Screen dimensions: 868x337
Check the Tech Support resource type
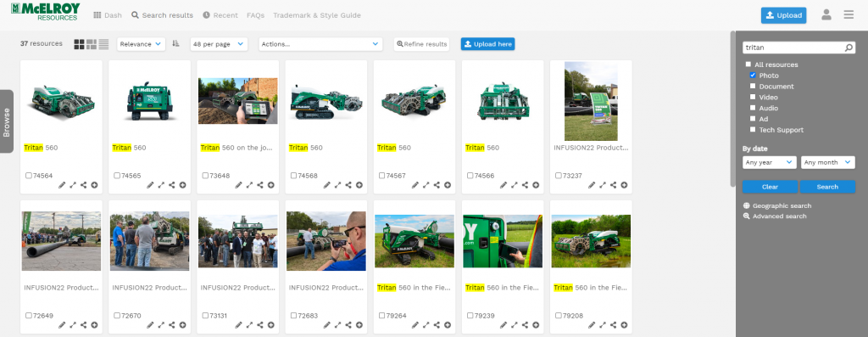pos(753,129)
